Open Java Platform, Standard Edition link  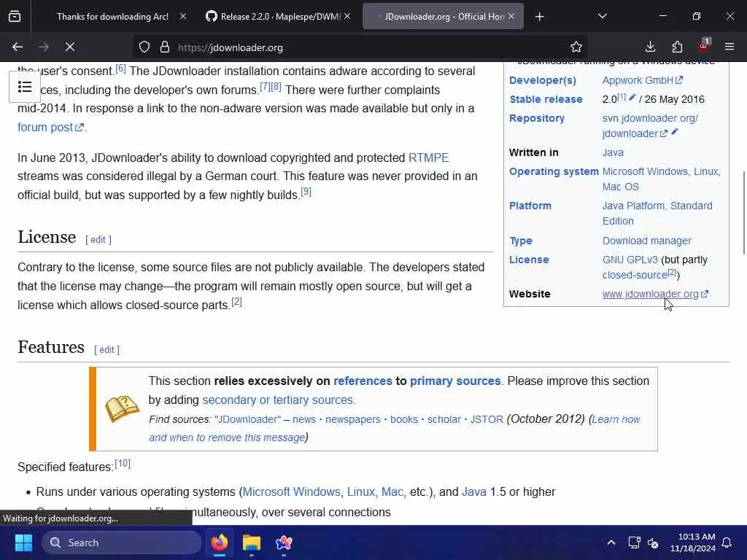click(x=657, y=214)
